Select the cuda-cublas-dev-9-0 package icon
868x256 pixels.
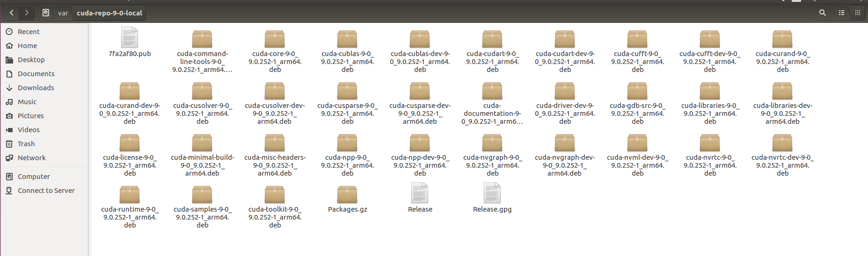[x=420, y=39]
